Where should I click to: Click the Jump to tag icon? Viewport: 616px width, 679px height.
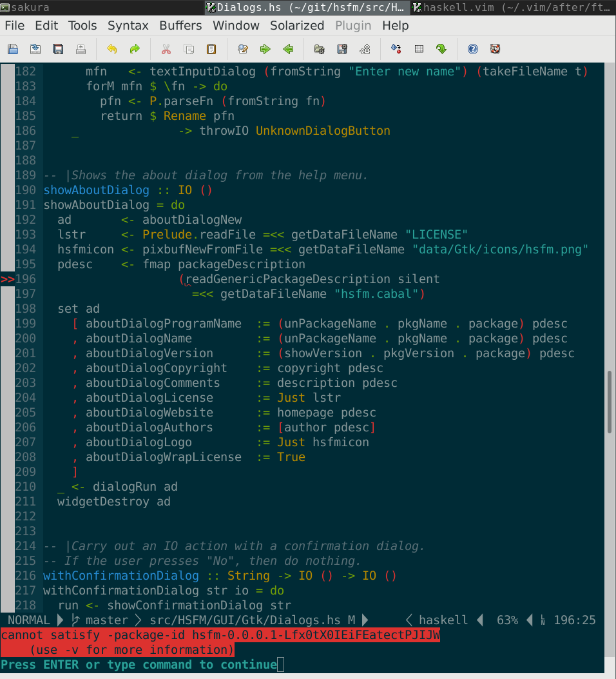pyautogui.click(x=441, y=49)
